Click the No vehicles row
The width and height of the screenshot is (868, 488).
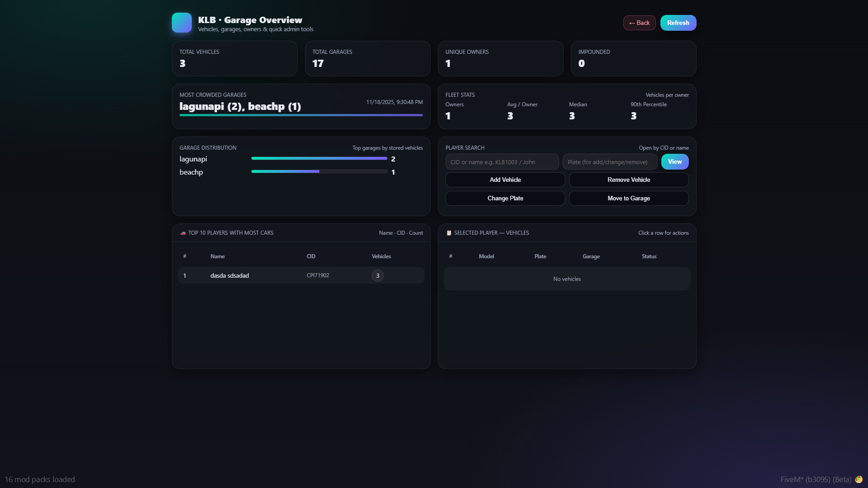pyautogui.click(x=567, y=279)
